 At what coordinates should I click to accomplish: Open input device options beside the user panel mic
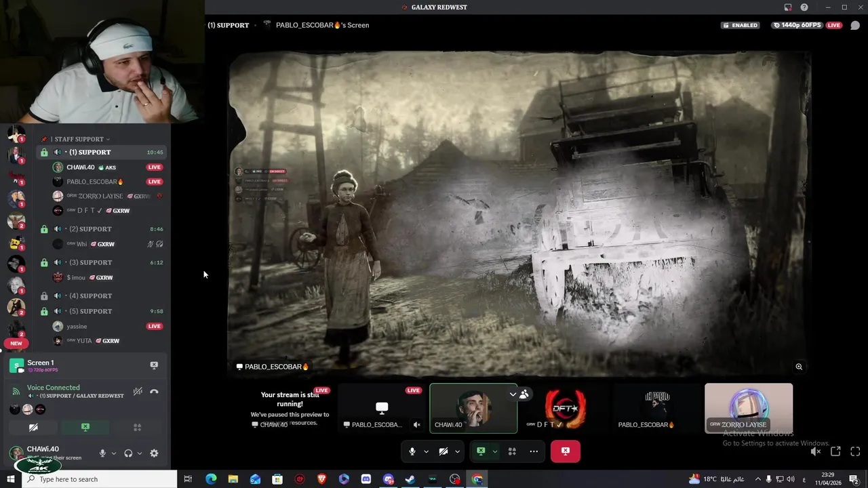click(113, 453)
